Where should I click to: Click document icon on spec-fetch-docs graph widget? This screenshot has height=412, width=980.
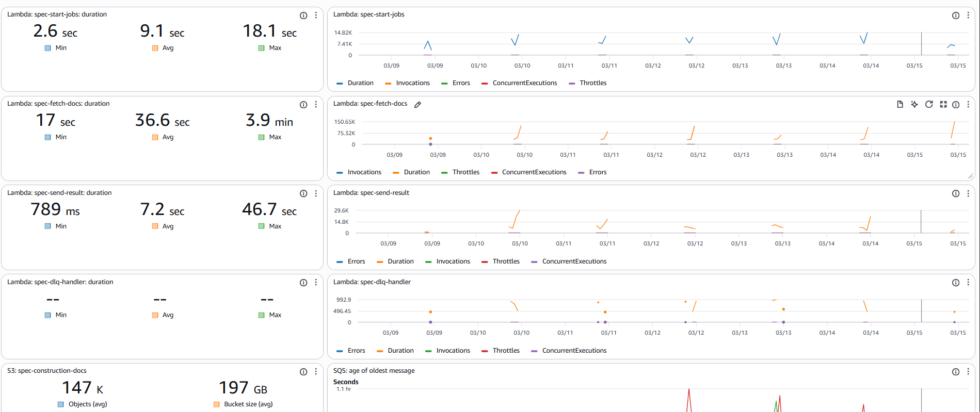(x=900, y=104)
